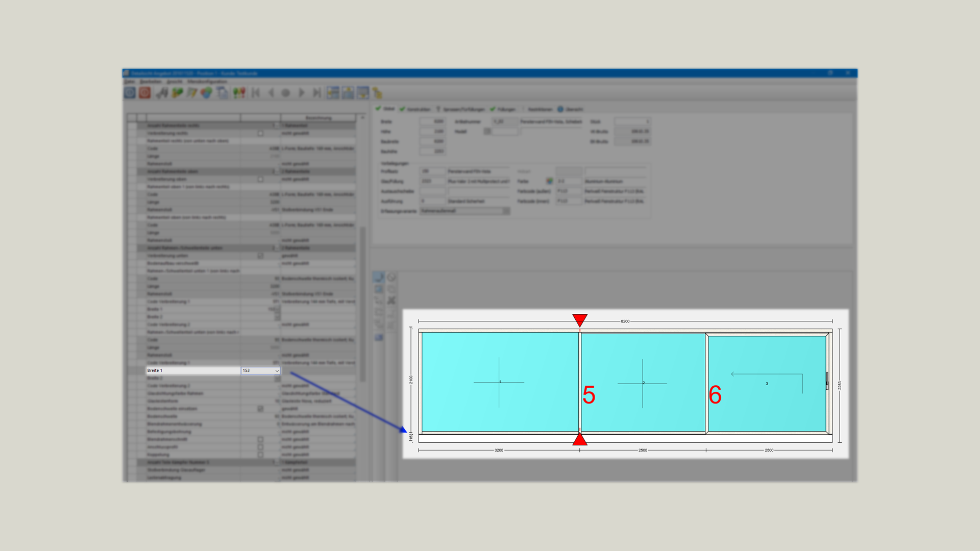Open the Ansicht menu
Screen dimensions: 980x551
[175, 82]
